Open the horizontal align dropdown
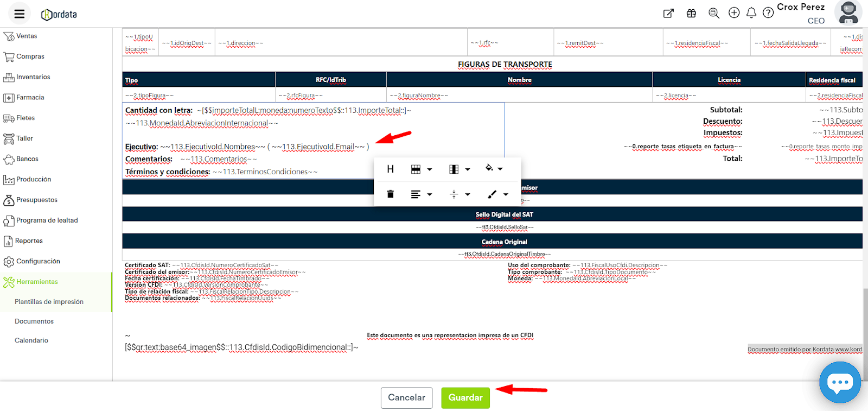The height and width of the screenshot is (411, 868). 421,194
